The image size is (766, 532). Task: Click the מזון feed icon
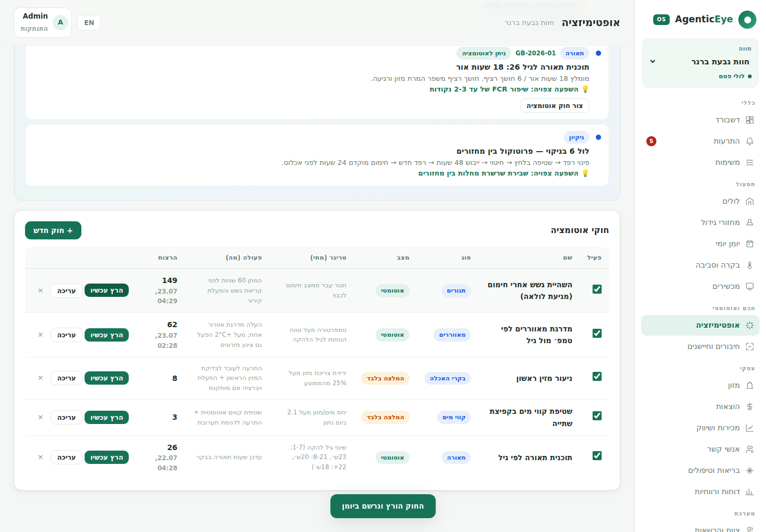click(750, 386)
